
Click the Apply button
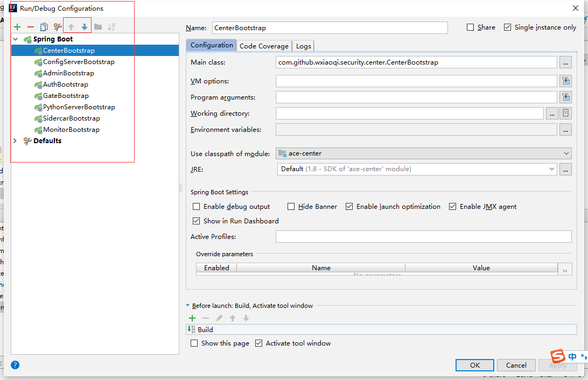click(x=558, y=365)
